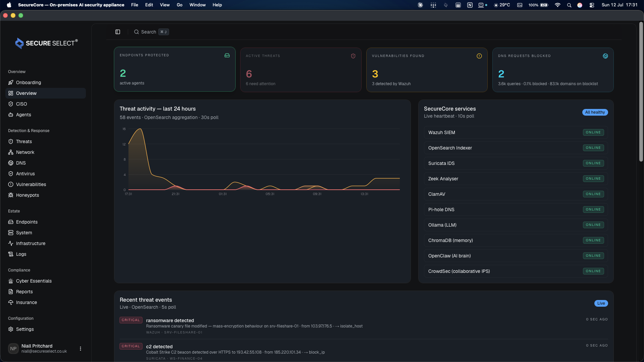Select the ChromaDB (memory) service row
644x362 pixels.
point(516,240)
